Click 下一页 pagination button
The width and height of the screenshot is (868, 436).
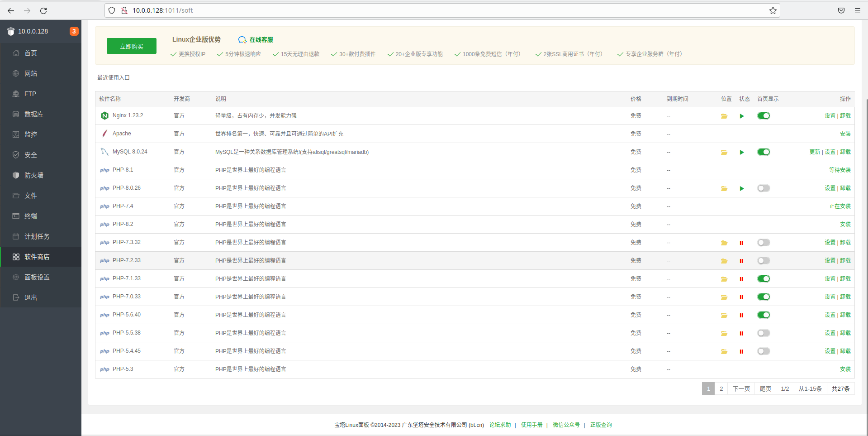click(x=741, y=388)
